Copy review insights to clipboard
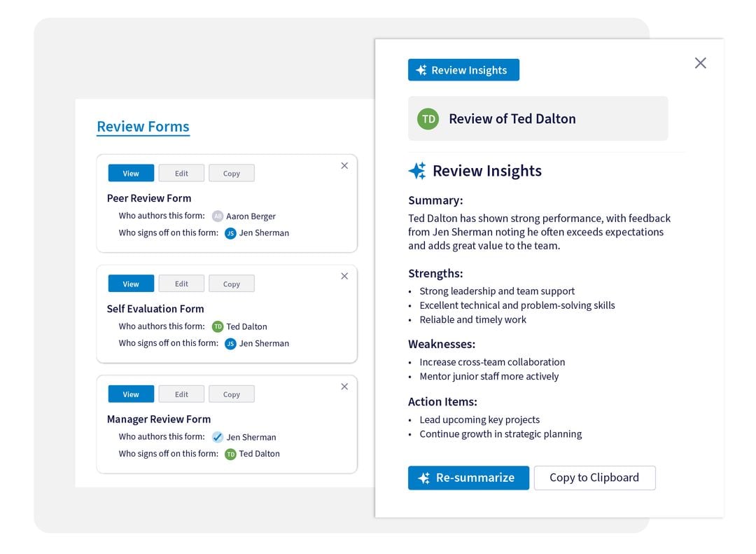Viewport: 756px width, 554px height. pyautogui.click(x=594, y=478)
